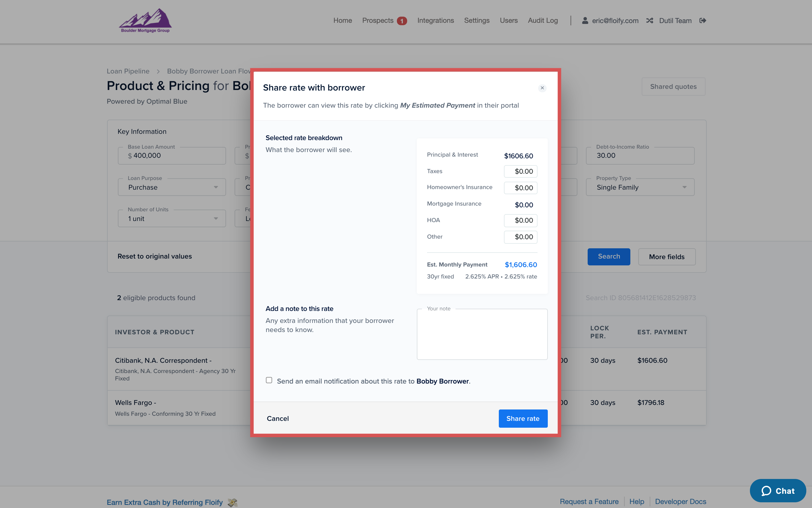Click the referral cash icon in footer
The width and height of the screenshot is (812, 508).
(232, 502)
